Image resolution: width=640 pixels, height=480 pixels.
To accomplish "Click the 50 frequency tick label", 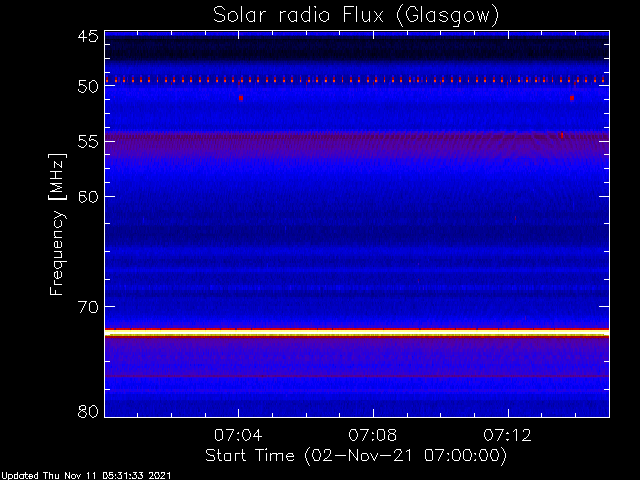I will point(88,87).
